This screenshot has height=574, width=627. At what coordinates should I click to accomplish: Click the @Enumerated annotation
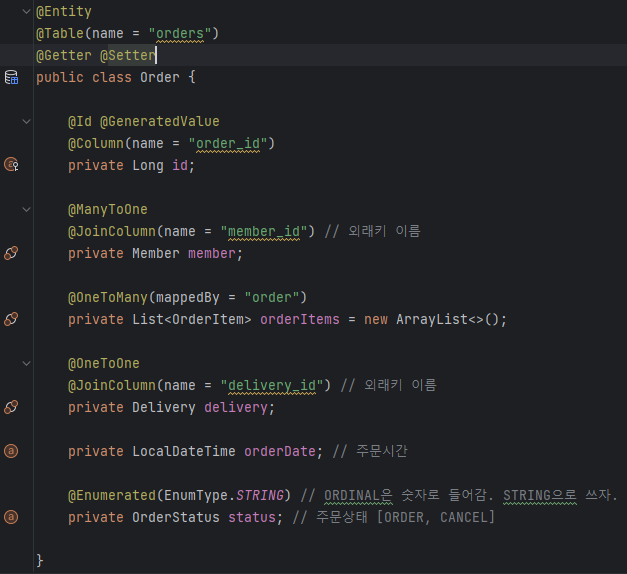pyautogui.click(x=112, y=495)
